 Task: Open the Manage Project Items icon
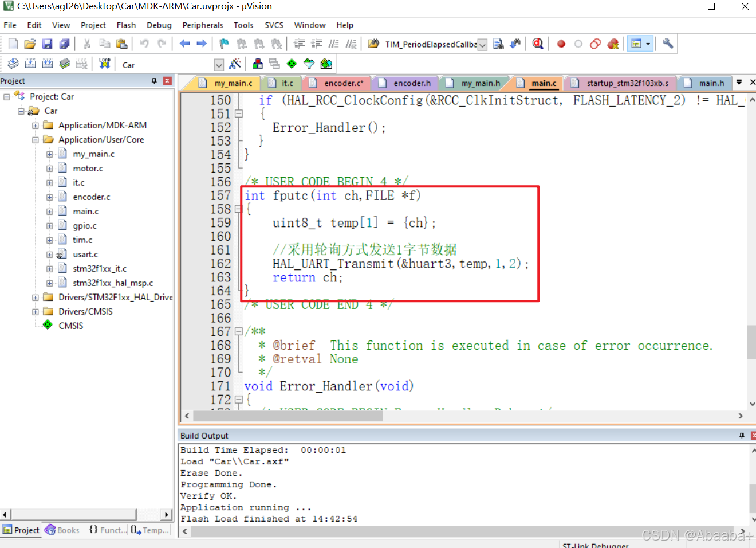(257, 64)
